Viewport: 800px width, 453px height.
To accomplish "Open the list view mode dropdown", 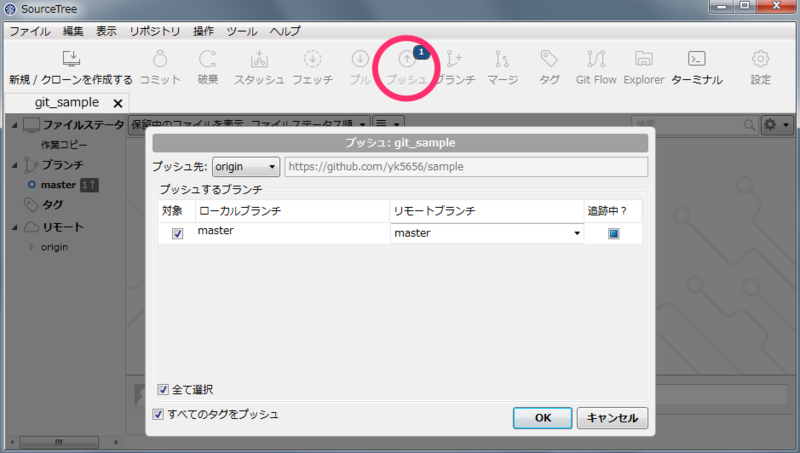I will 388,123.
